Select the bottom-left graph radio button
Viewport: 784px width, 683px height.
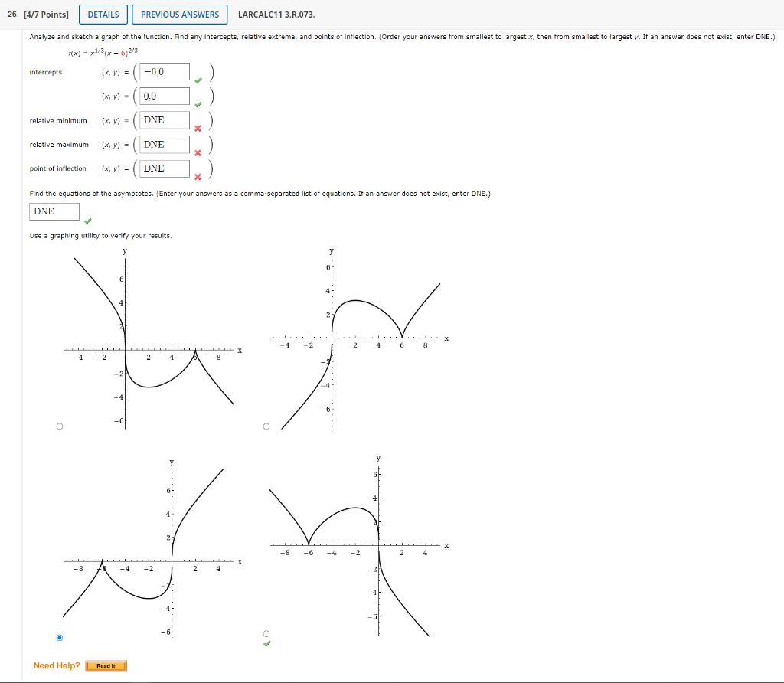[x=60, y=636]
